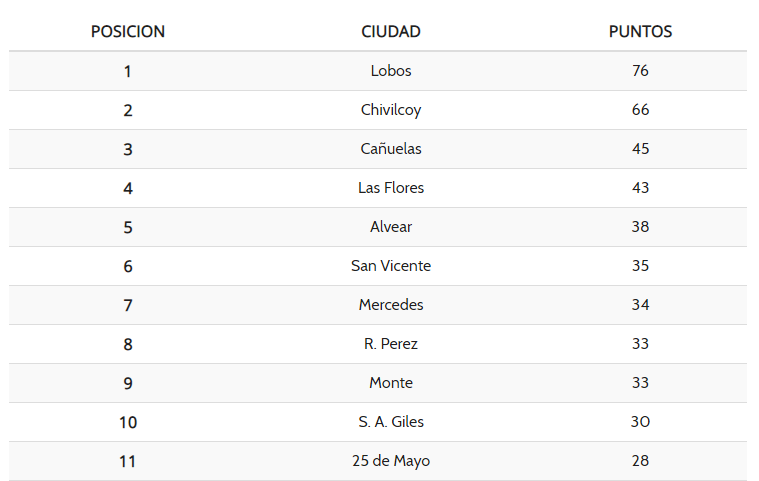Click the POSICION column header
759x481 pixels.
[x=128, y=32]
